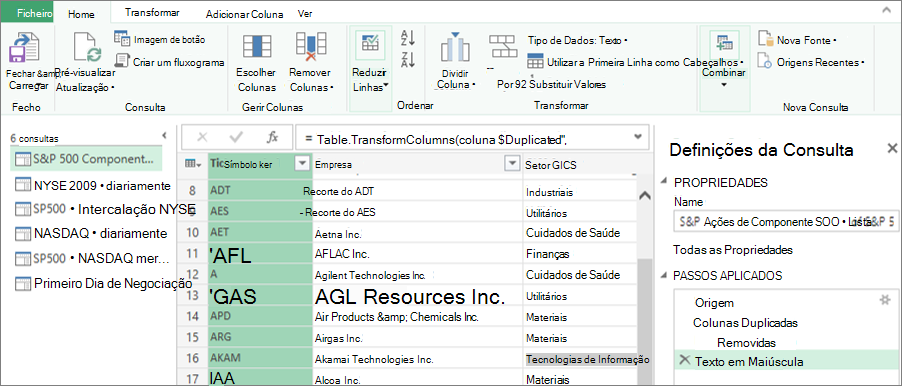Collapse the queries pane arrow
The image size is (902, 386).
coord(165,135)
